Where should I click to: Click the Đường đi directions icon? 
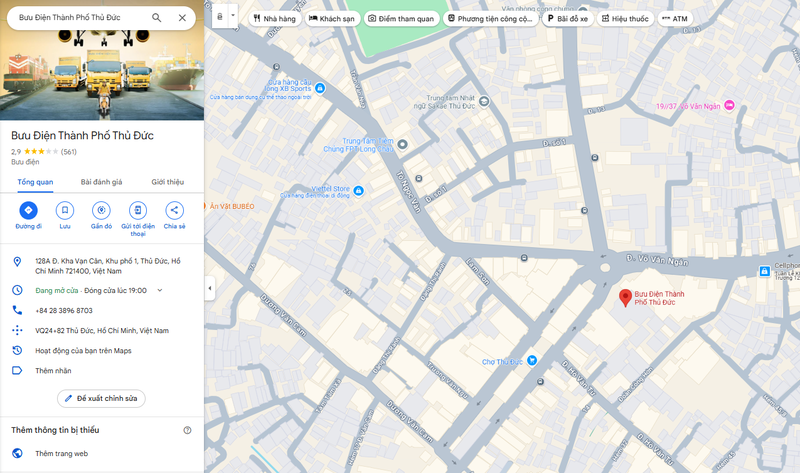pos(29,210)
